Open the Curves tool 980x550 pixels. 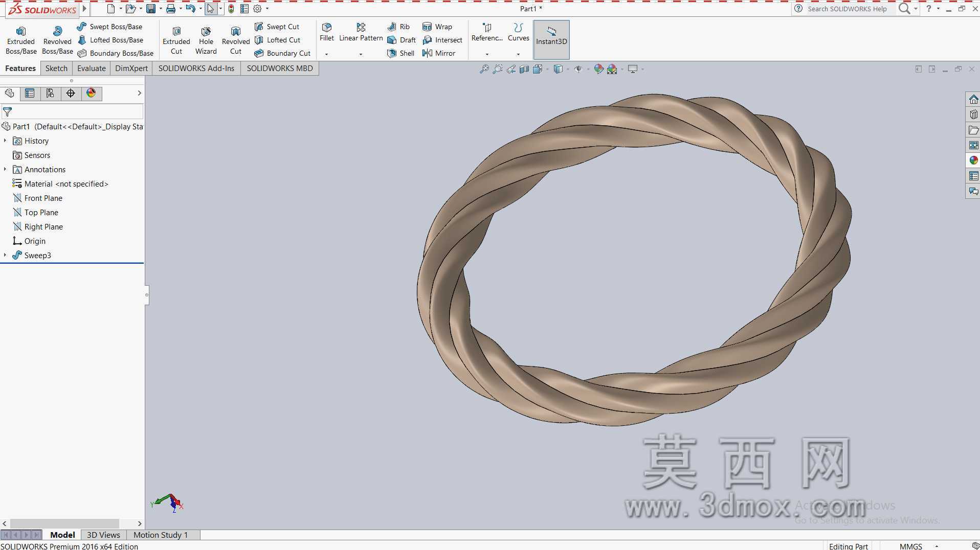click(x=518, y=32)
